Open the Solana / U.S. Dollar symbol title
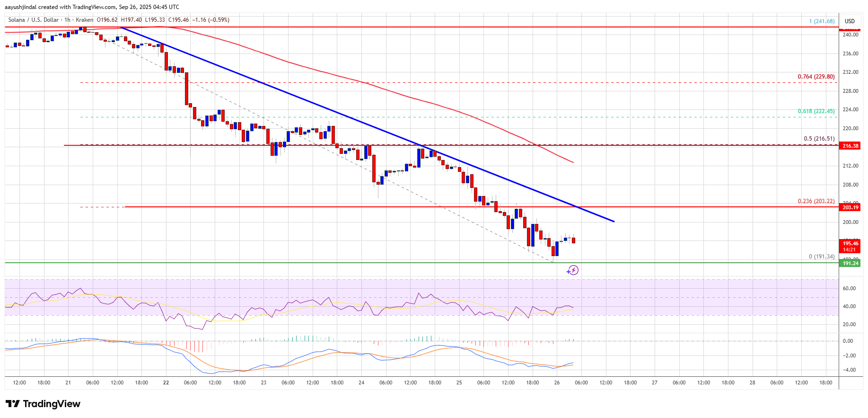 click(x=34, y=20)
